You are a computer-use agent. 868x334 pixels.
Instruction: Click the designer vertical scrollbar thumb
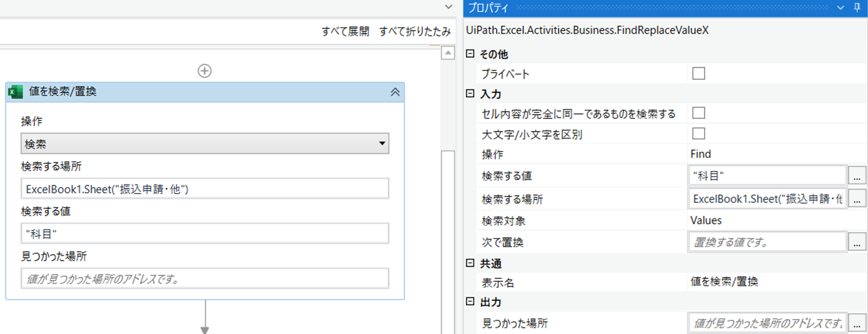click(448, 242)
